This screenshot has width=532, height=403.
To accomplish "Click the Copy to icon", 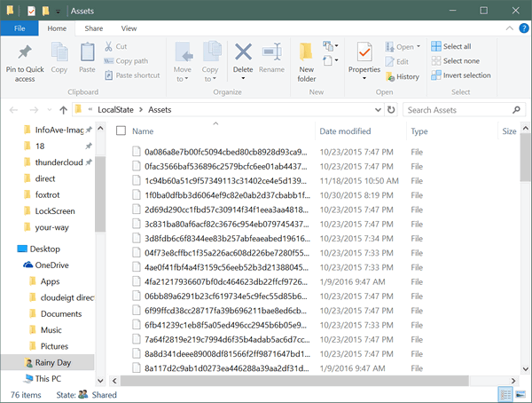I will [x=211, y=52].
